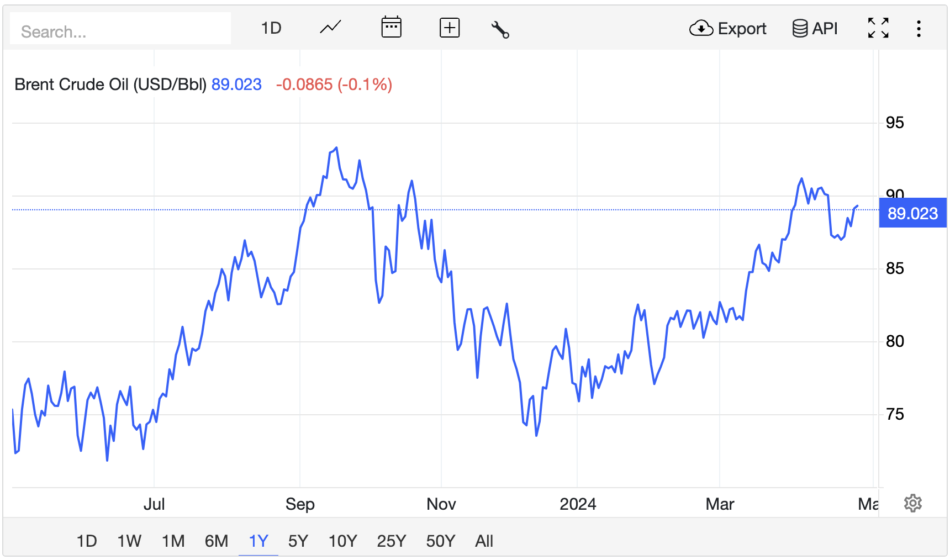Open the API data button
Screen dimensions: 950x560
click(x=815, y=28)
